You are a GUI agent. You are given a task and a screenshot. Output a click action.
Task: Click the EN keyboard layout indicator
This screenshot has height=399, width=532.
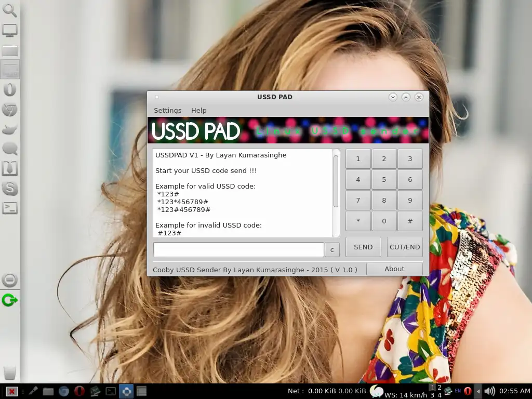click(458, 391)
